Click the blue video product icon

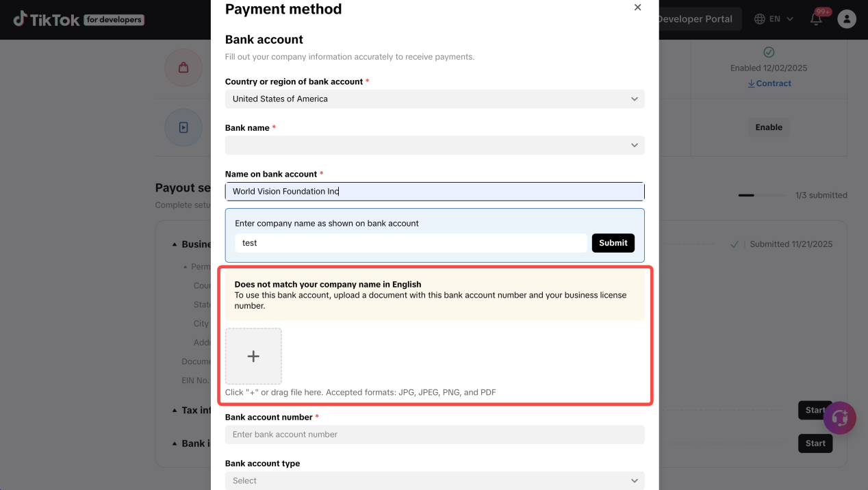[183, 127]
